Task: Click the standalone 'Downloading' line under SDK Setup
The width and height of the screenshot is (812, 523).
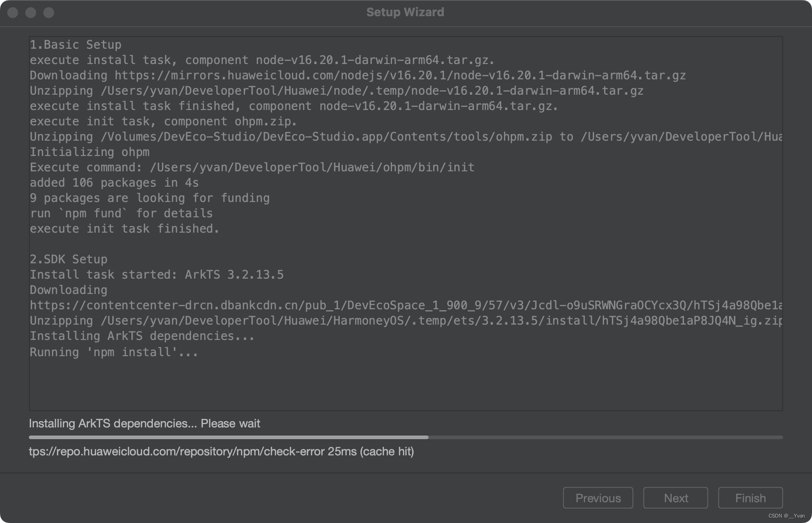Action: 69,290
